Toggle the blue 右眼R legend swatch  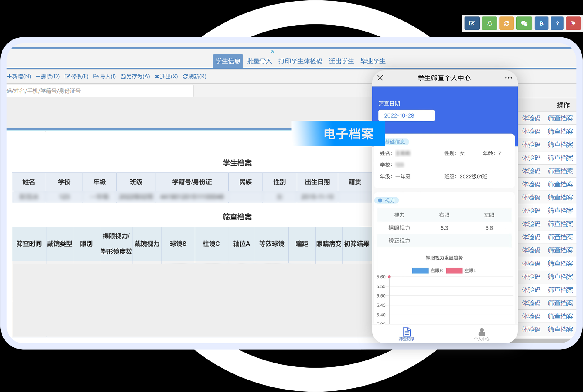pyautogui.click(x=420, y=271)
